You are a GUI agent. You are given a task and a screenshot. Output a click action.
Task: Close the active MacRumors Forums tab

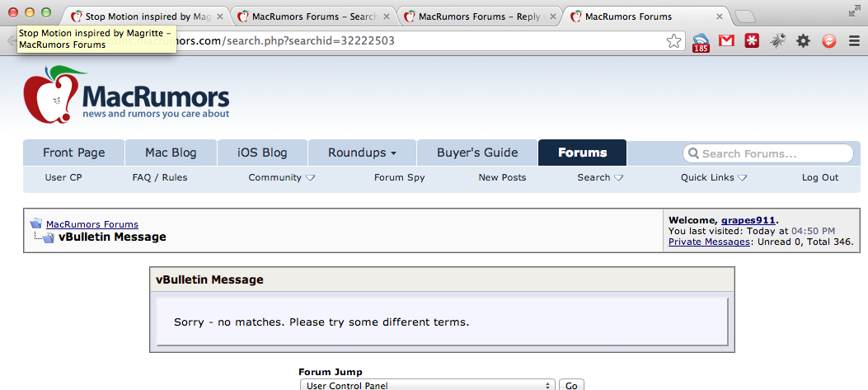pos(719,16)
